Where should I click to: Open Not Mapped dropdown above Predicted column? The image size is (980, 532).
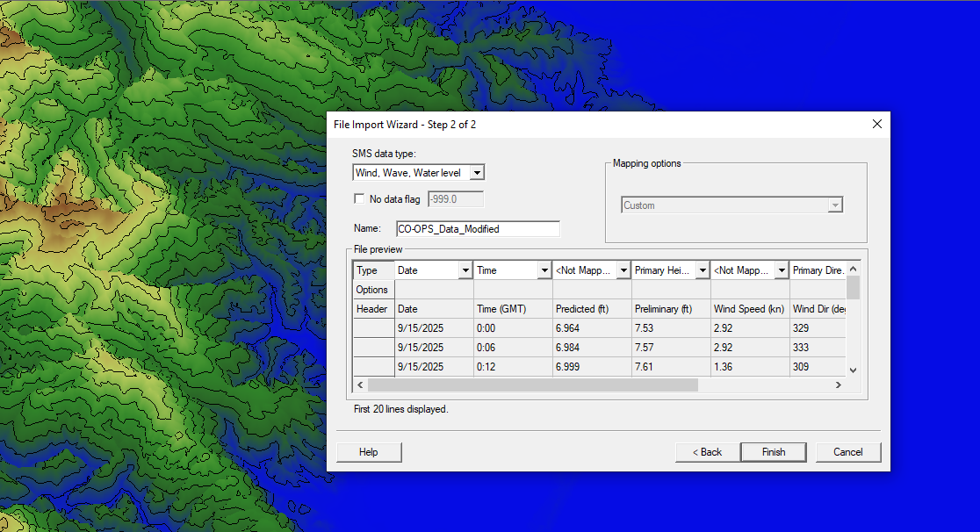click(623, 271)
